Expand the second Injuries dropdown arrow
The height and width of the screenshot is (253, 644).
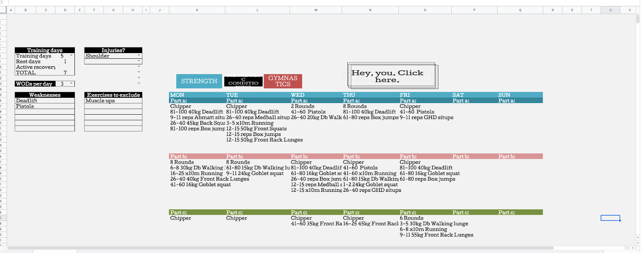click(139, 61)
